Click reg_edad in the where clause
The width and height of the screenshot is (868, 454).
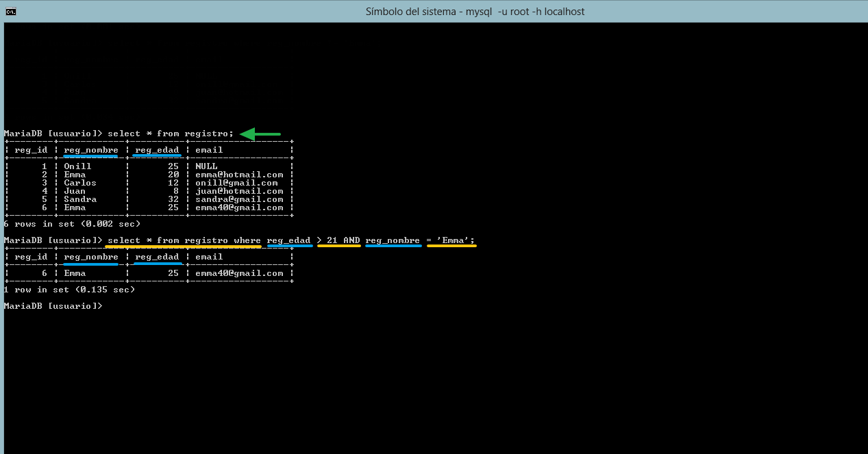tap(288, 240)
